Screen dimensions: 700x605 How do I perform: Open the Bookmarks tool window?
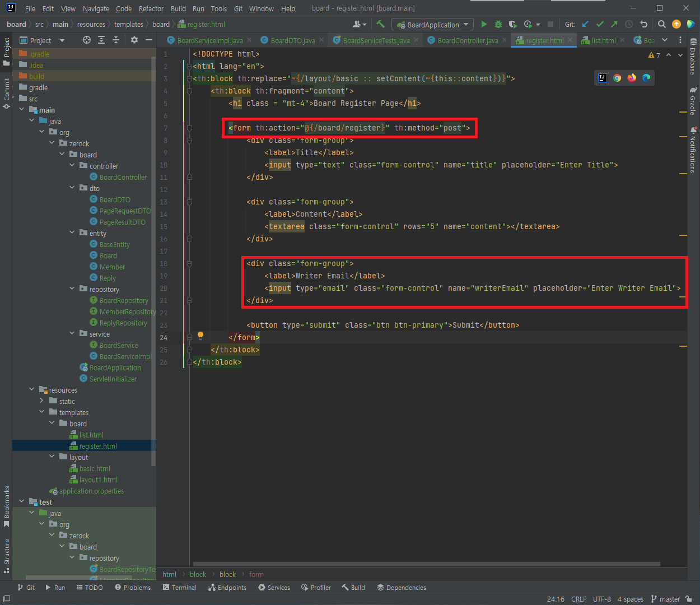[6, 506]
